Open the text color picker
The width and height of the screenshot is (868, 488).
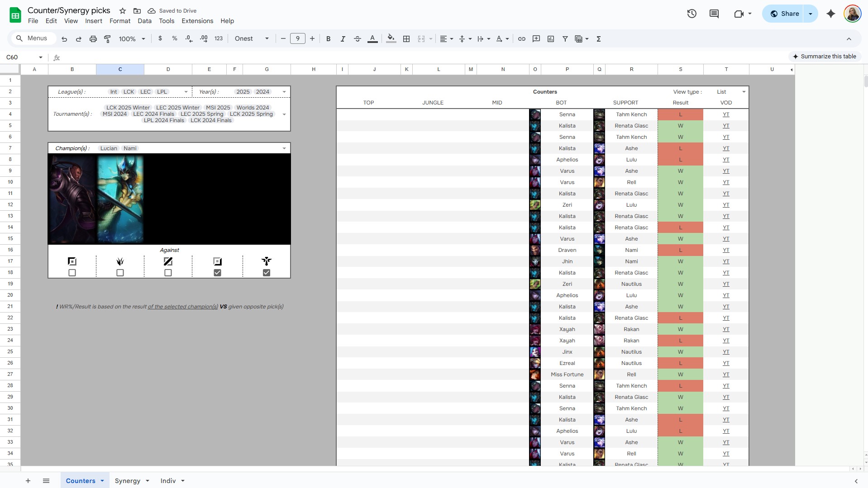[x=372, y=39]
